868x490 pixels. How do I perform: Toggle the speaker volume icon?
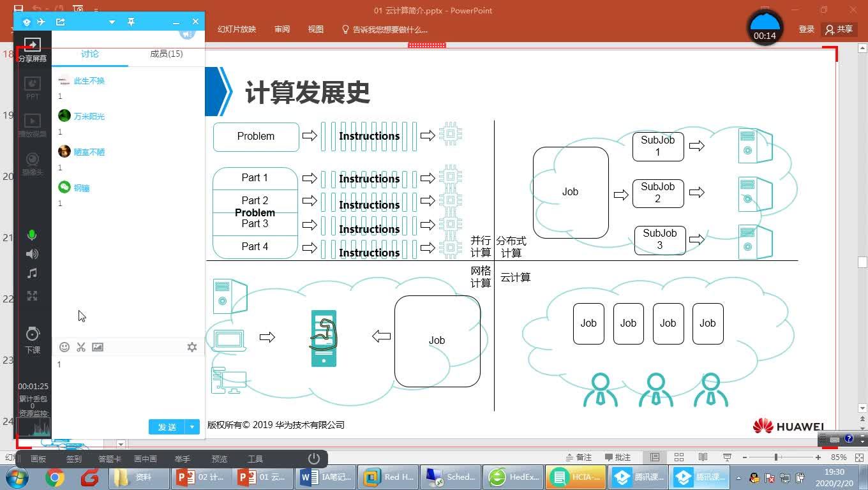tap(32, 254)
